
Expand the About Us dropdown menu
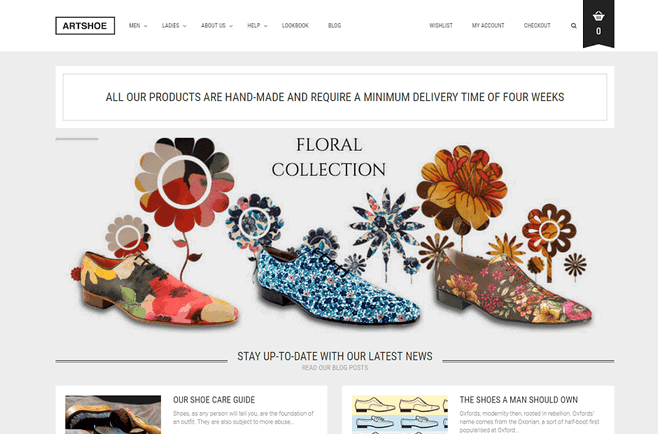point(217,26)
